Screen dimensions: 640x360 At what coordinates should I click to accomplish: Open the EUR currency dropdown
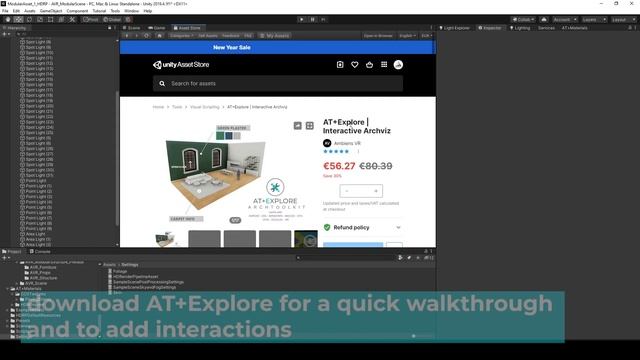[x=427, y=36]
